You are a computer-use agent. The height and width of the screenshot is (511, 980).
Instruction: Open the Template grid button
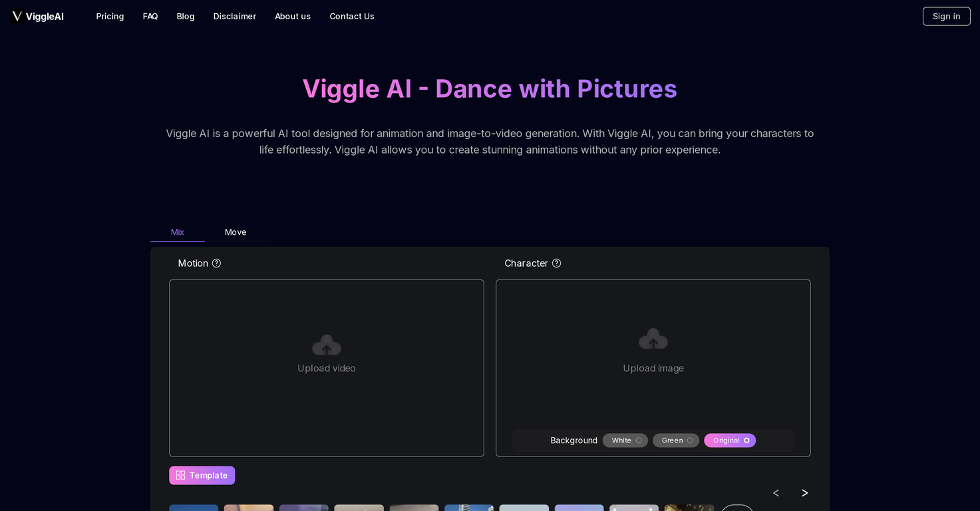point(202,475)
